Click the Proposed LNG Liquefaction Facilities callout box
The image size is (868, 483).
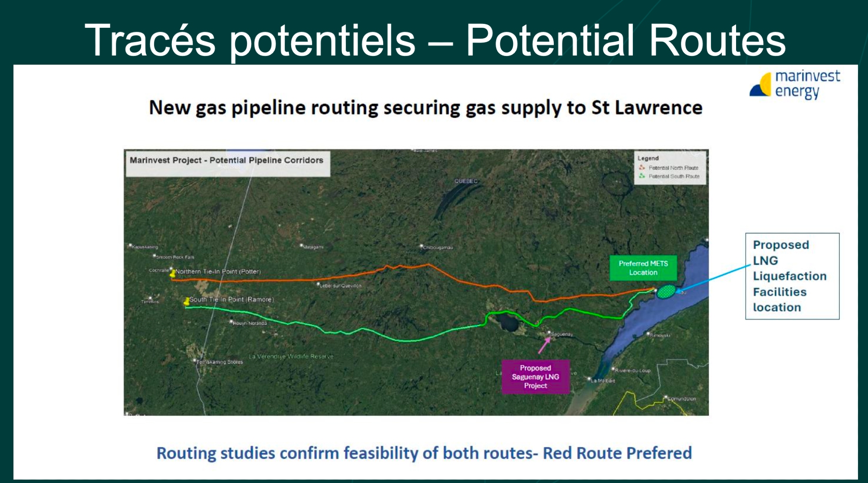[x=792, y=276]
